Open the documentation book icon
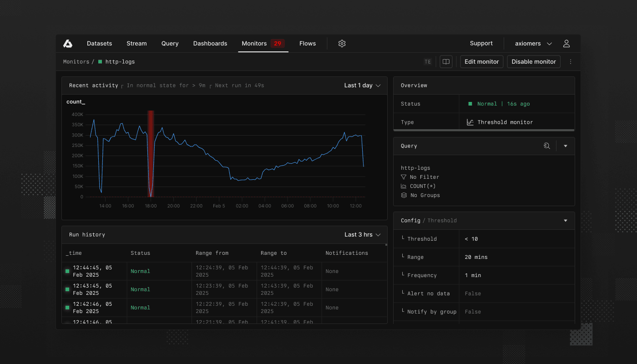This screenshot has height=364, width=637. click(x=446, y=62)
